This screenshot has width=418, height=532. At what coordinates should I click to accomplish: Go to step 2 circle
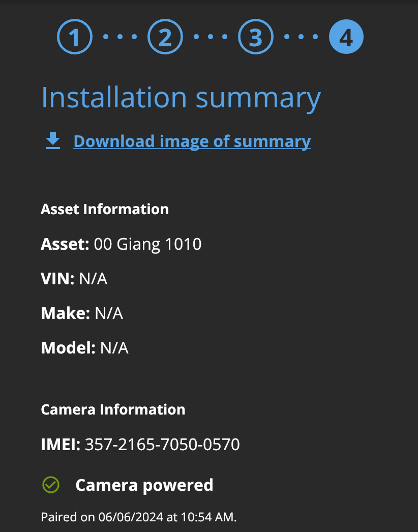165,37
